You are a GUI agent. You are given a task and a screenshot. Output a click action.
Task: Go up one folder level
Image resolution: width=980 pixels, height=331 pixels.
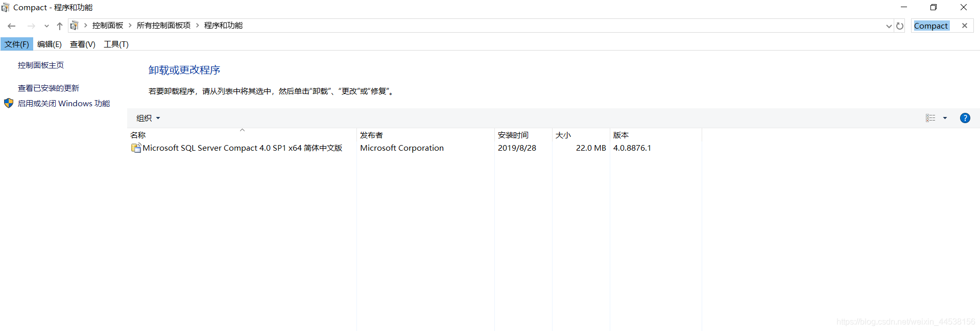[60, 26]
